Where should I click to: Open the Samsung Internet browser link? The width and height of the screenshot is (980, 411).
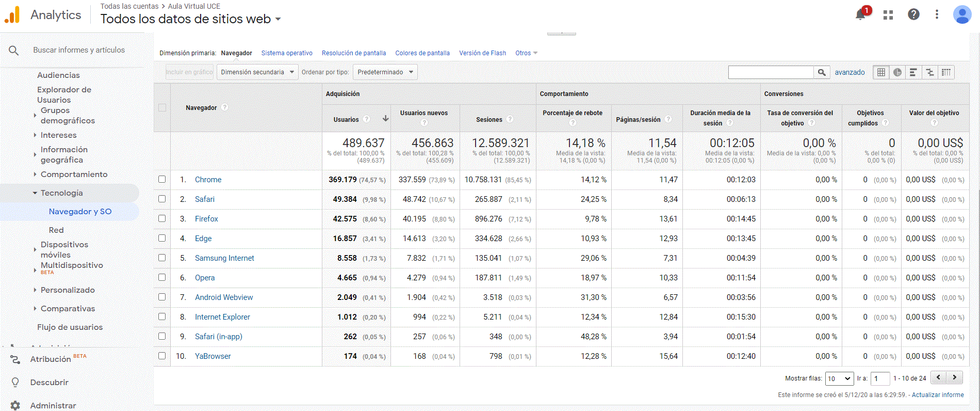point(224,258)
